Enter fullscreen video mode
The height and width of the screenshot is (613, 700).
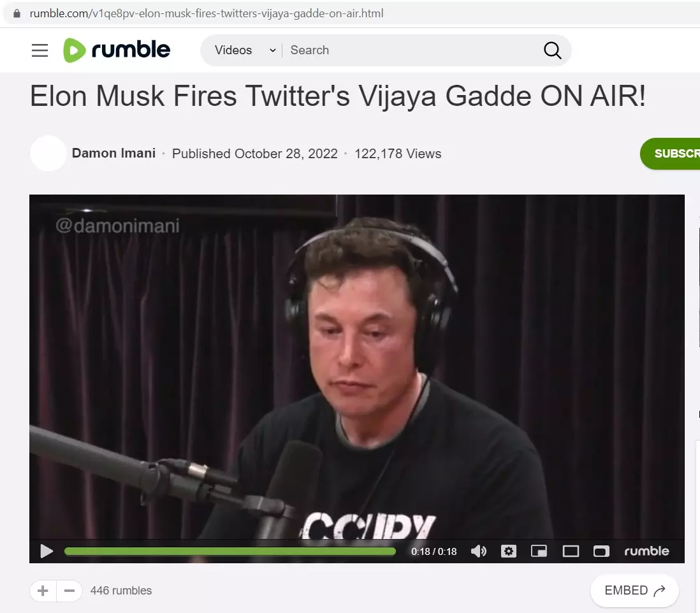tap(601, 551)
